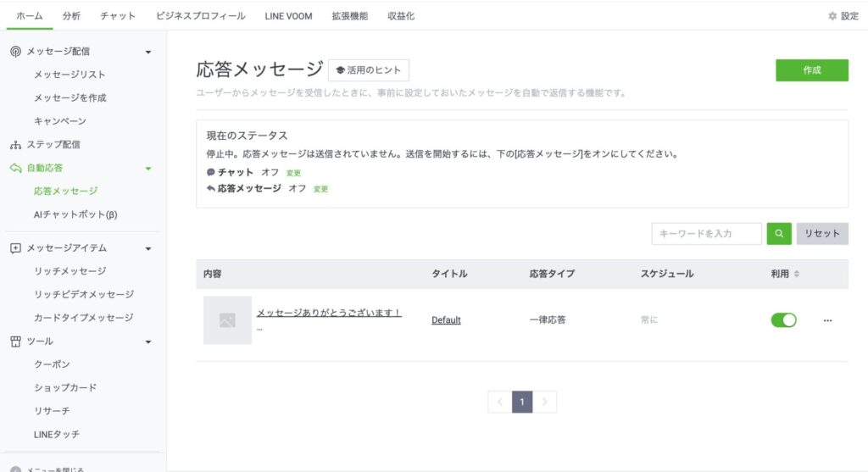Open the 収益化 tab
868x472 pixels.
[x=401, y=16]
